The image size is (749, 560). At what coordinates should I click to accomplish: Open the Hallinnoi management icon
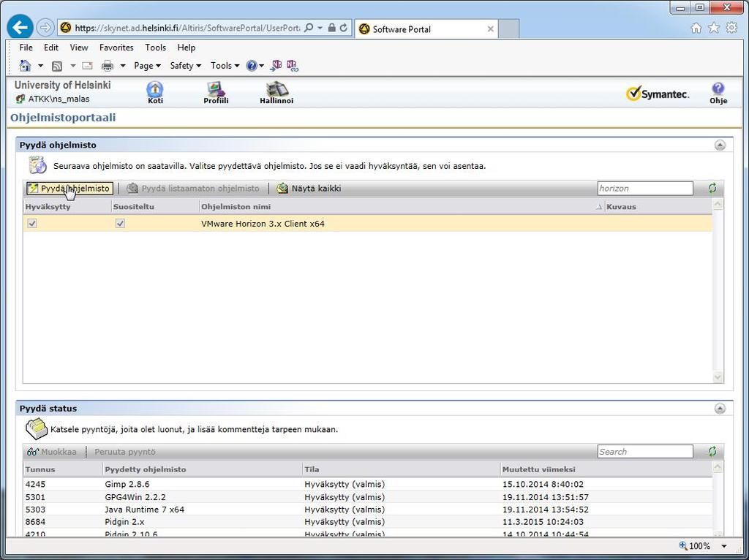276,93
